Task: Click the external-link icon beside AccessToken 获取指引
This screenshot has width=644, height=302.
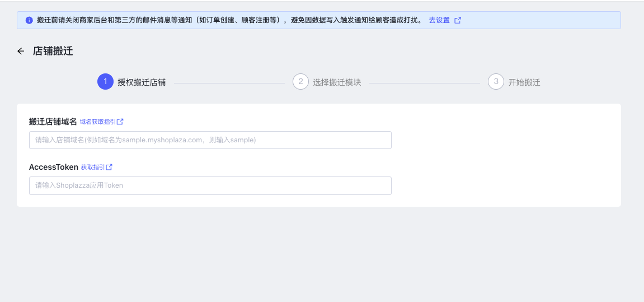Action: pyautogui.click(x=109, y=167)
